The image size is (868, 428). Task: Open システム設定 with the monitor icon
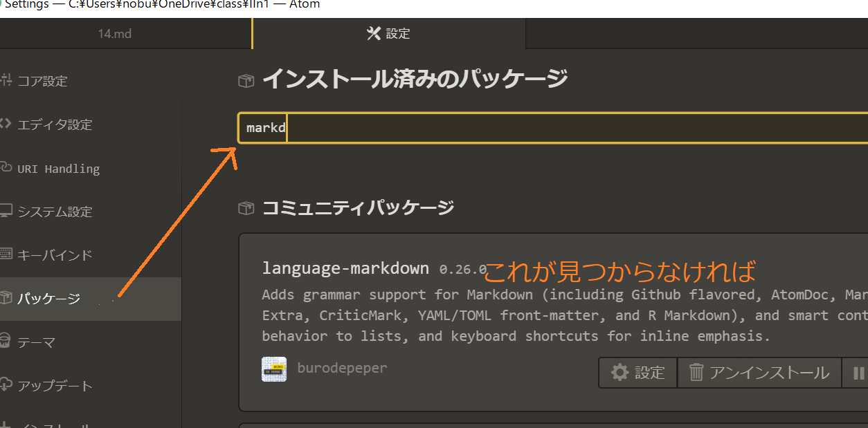(x=6, y=211)
